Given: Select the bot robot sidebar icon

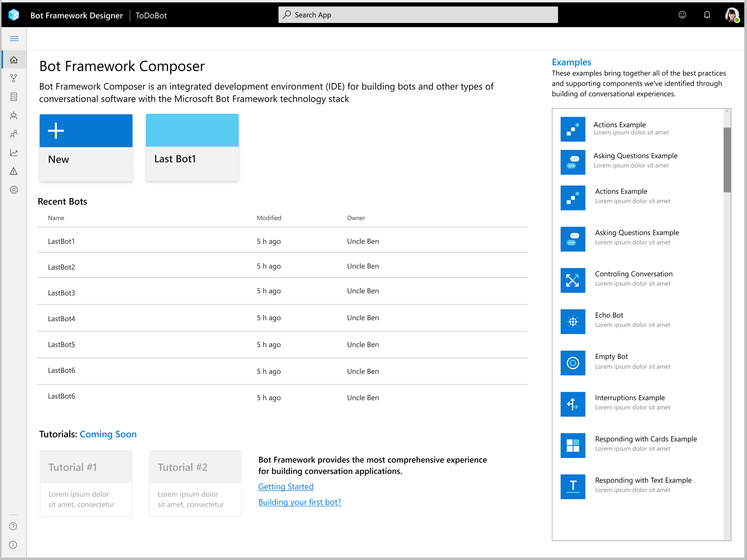Looking at the screenshot, I should pos(14,115).
